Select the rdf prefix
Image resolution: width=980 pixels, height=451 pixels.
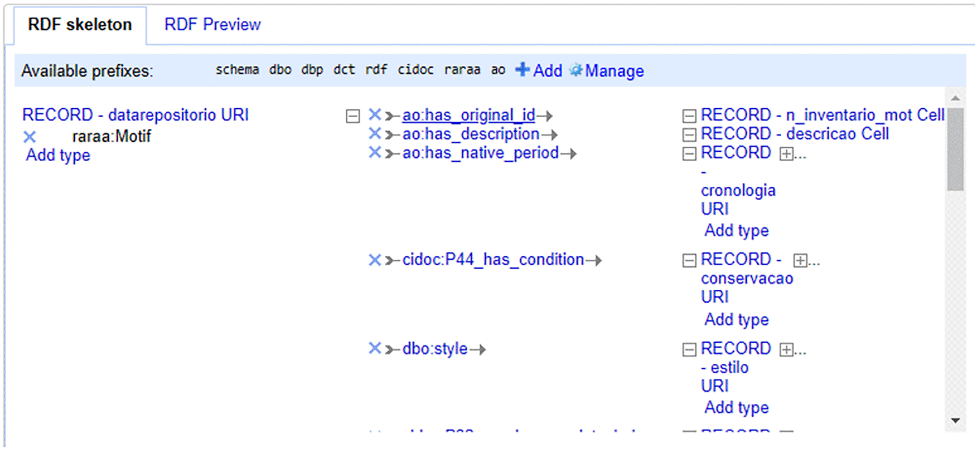pyautogui.click(x=376, y=70)
